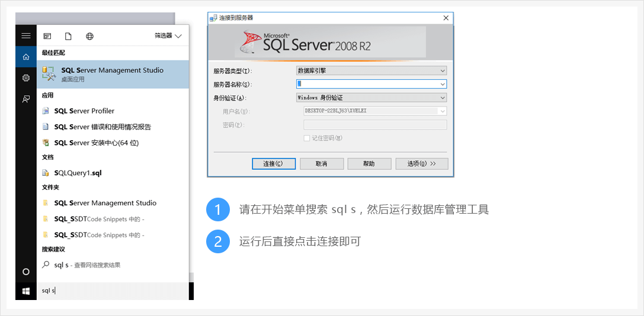The height and width of the screenshot is (316, 644).
Task: Click the SQLQuery1.sql file icon
Action: click(46, 173)
